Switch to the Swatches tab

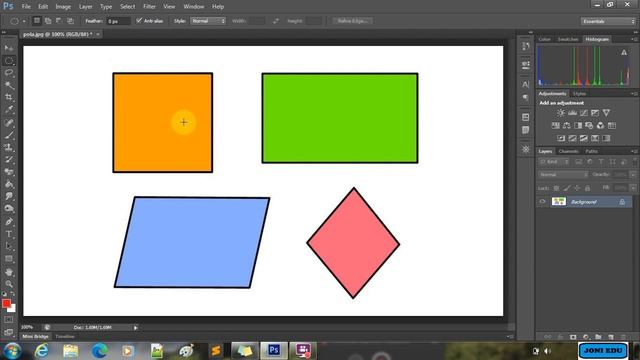point(568,39)
